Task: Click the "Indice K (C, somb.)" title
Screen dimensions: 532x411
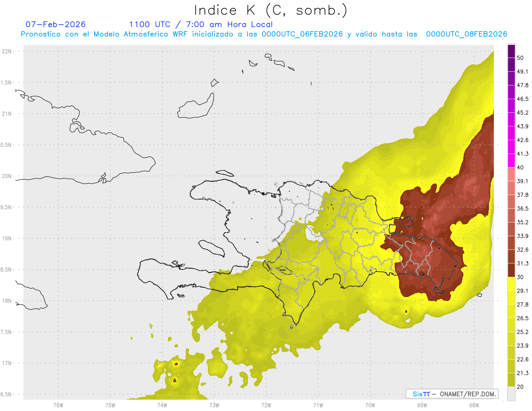Action: [x=270, y=11]
